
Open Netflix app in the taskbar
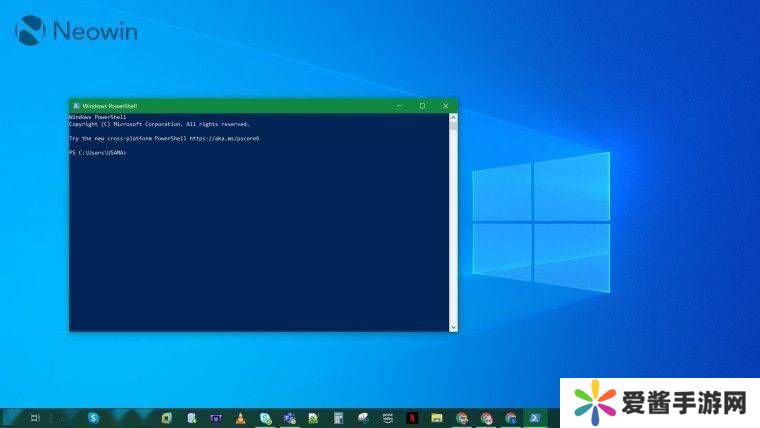pyautogui.click(x=412, y=418)
